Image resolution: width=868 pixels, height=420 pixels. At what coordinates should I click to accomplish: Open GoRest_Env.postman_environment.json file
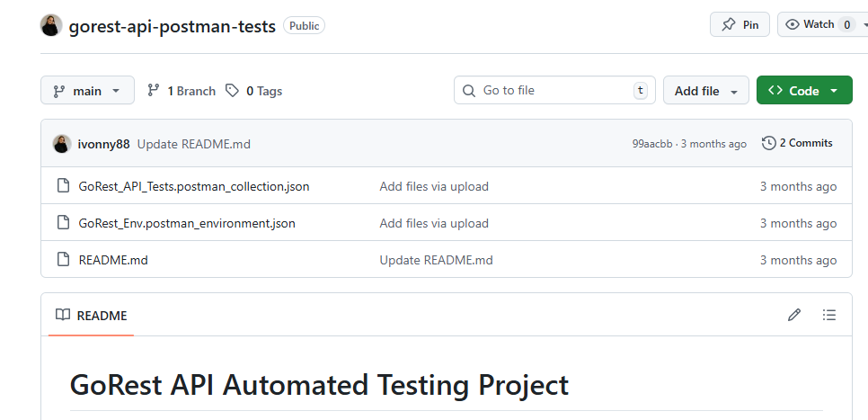point(187,223)
